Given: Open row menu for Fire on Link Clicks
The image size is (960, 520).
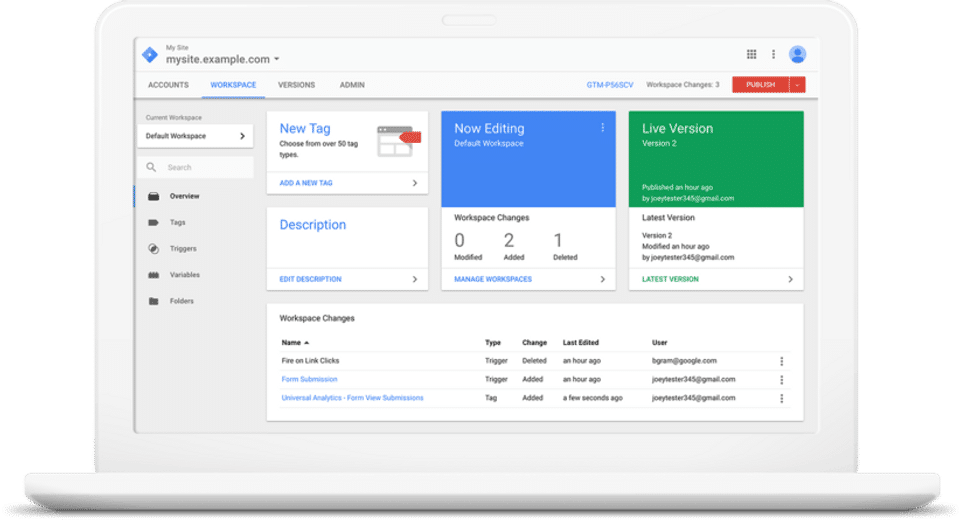Looking at the screenshot, I should pos(781,361).
